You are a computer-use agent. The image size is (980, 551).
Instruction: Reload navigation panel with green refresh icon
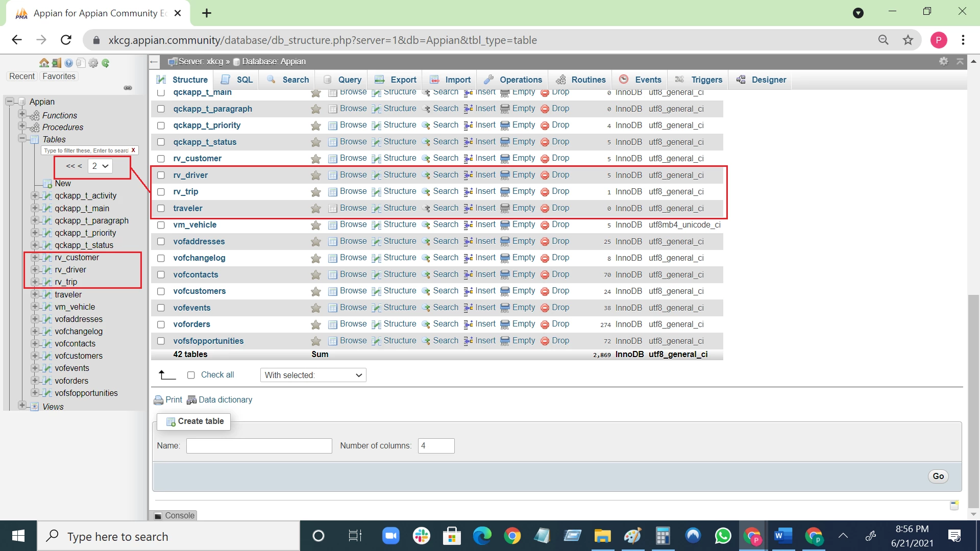(106, 63)
